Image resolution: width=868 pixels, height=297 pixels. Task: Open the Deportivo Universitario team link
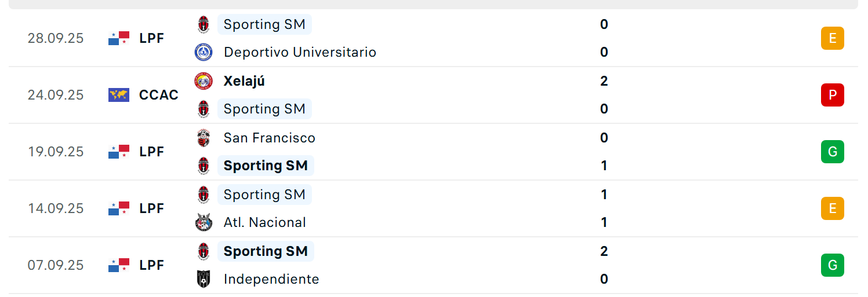[x=300, y=52]
